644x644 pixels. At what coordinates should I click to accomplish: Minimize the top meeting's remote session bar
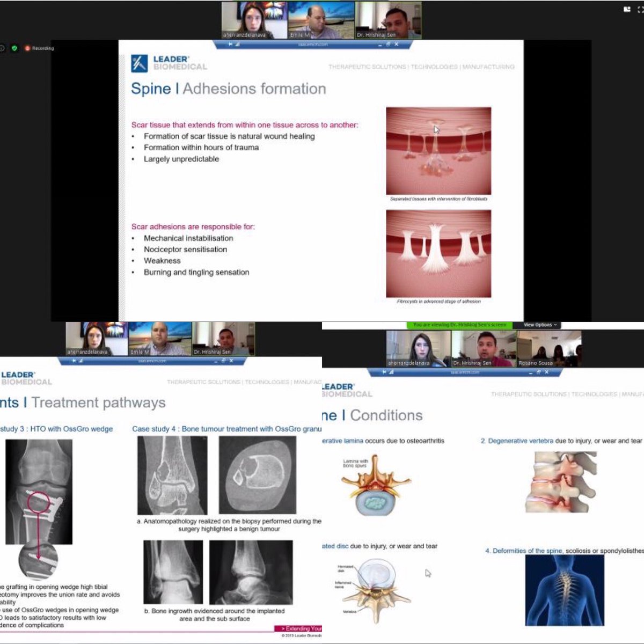tap(380, 45)
